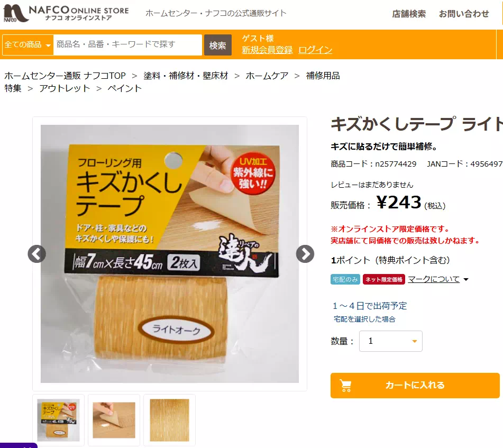This screenshot has width=503, height=448.
Task: Click the 検索 search button
Action: [x=218, y=45]
